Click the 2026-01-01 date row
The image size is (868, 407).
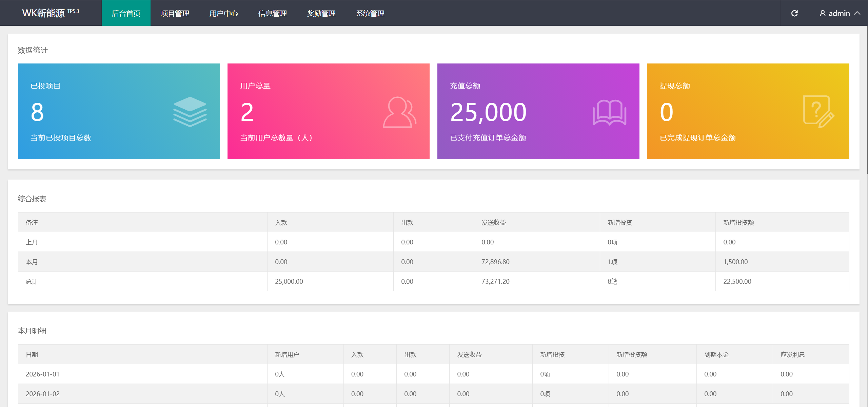coord(43,374)
